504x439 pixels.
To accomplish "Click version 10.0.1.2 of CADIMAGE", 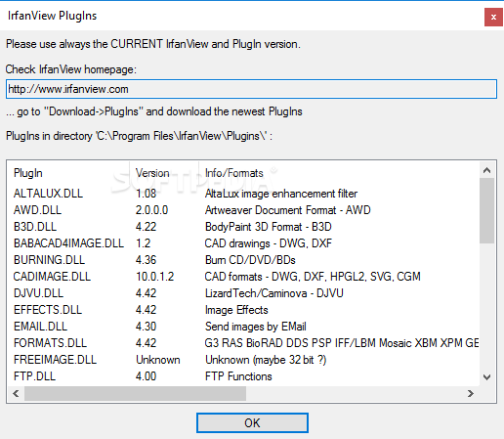I will [x=155, y=277].
